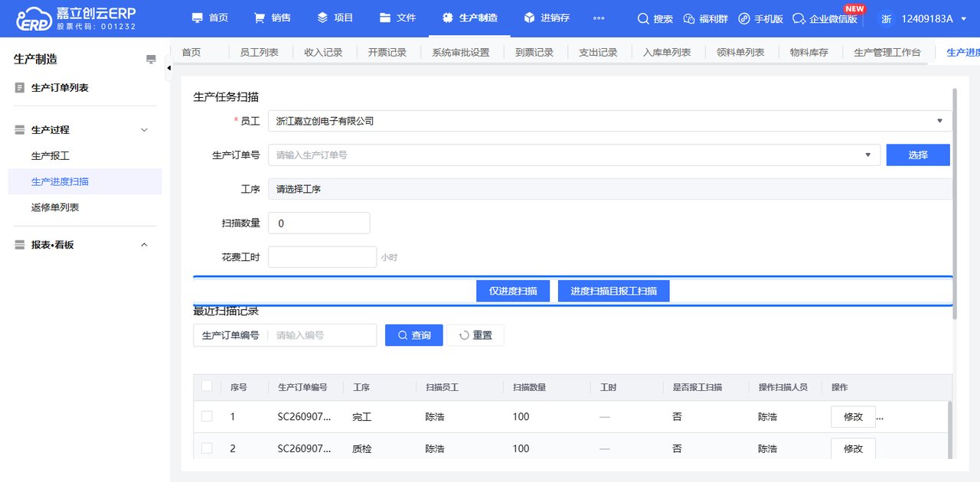
Task: Tick the checkbox for row 2 质检
Action: [x=207, y=448]
